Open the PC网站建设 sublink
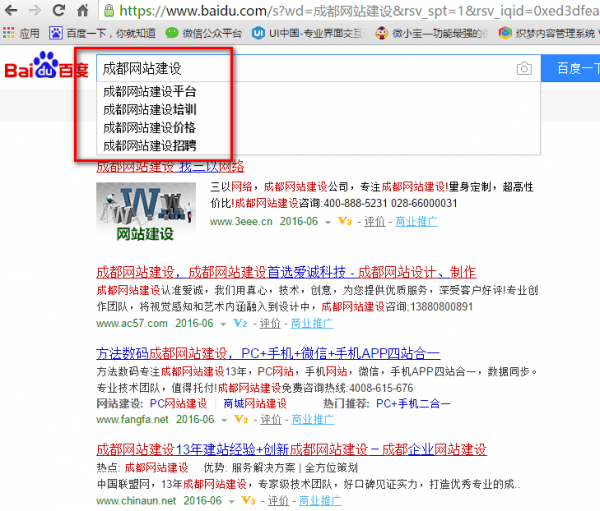 tap(178, 403)
